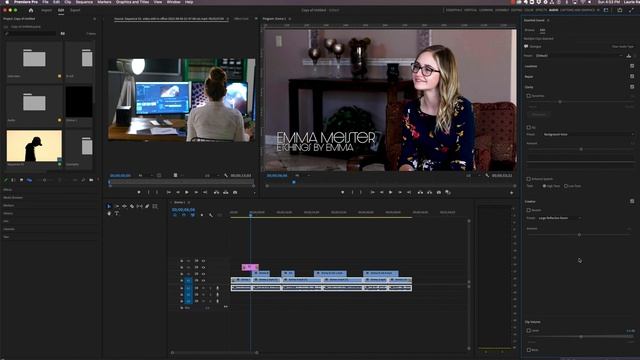Adjust Reverb Amount slider handle

[579, 235]
